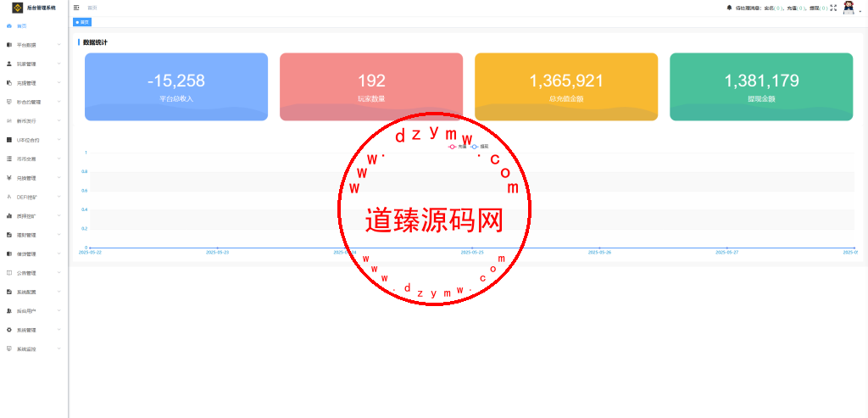Expand the 秒合约管理 chevron
The image size is (868, 418).
(x=59, y=102)
